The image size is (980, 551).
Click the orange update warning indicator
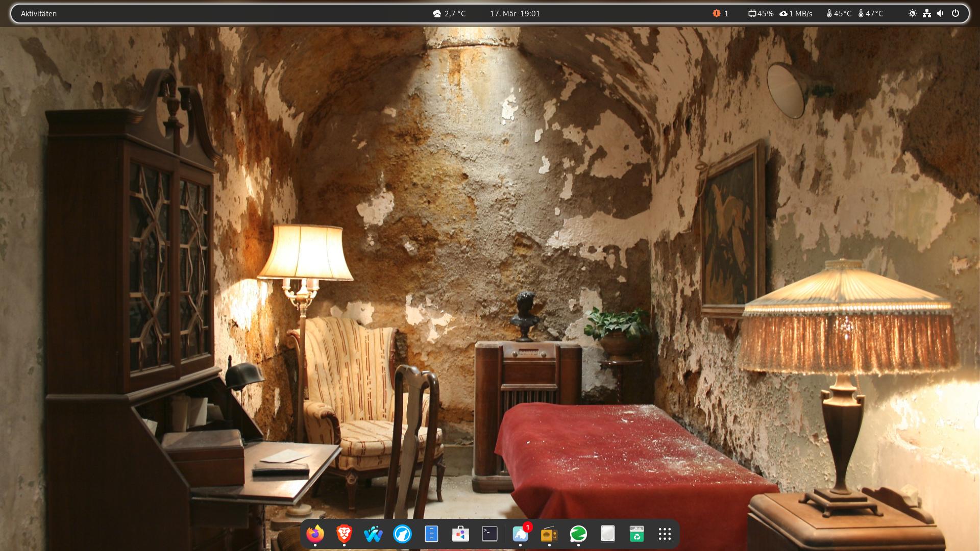tap(720, 14)
